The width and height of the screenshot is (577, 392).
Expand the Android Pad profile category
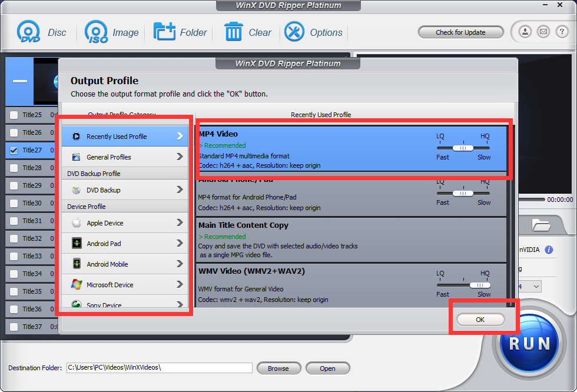coord(125,244)
